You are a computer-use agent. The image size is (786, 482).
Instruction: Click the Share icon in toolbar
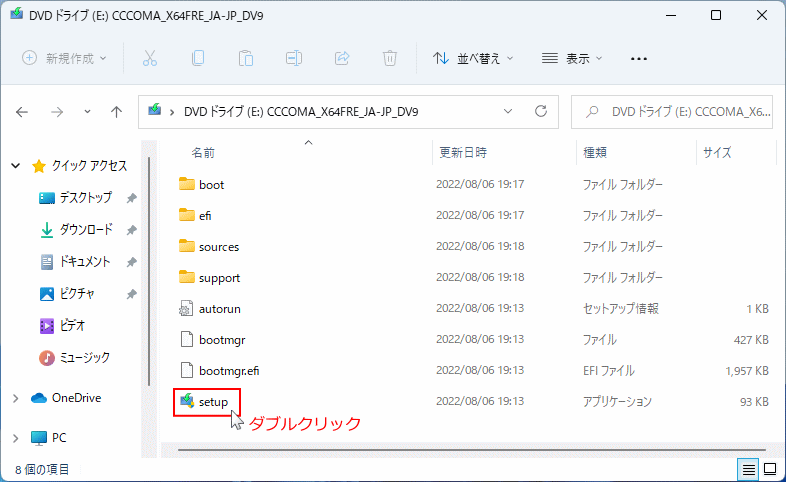[x=342, y=58]
